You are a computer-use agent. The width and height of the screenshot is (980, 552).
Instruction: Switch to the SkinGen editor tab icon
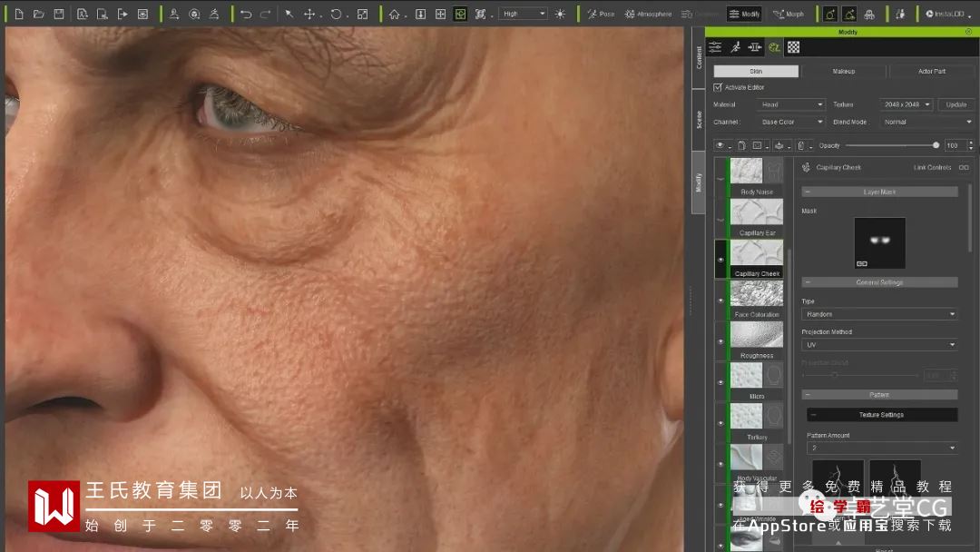click(x=774, y=47)
